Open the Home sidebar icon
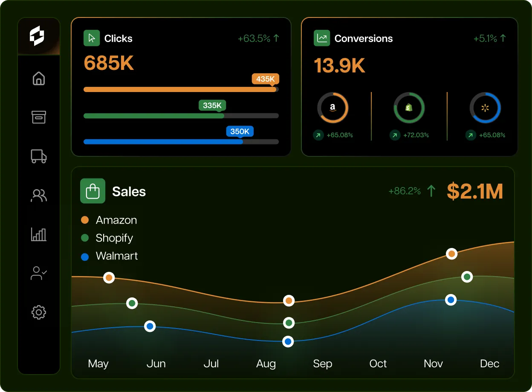The image size is (532, 392). (39, 78)
